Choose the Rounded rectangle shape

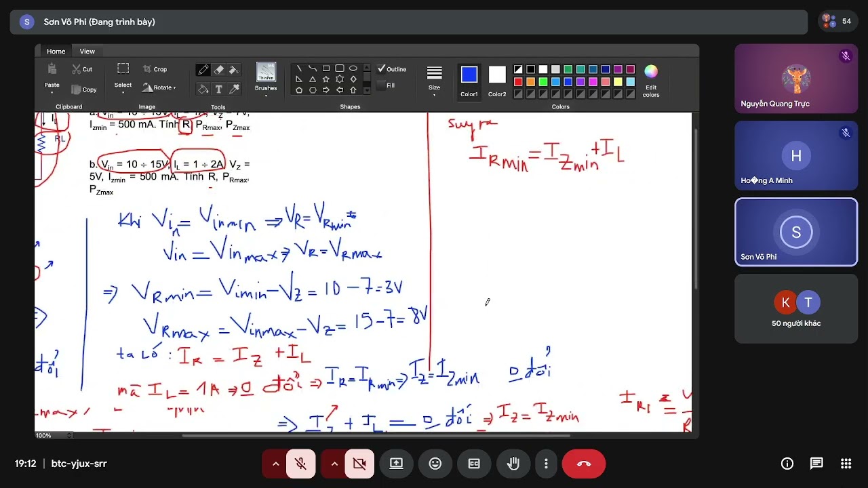pos(340,68)
